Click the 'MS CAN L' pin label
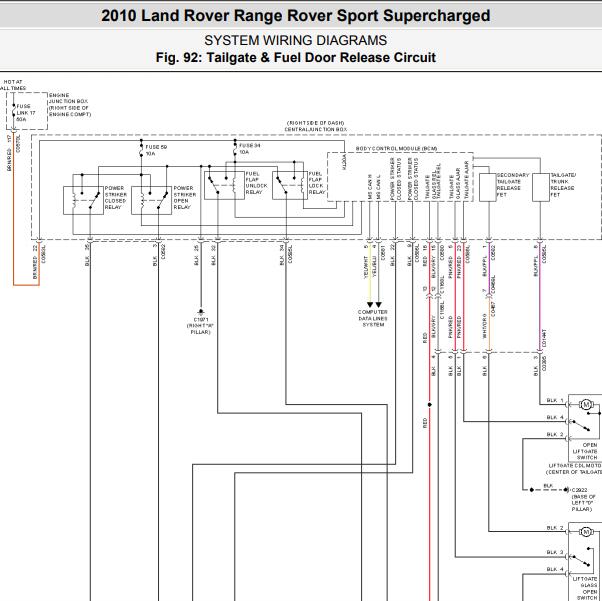The image size is (602, 601). (x=379, y=187)
